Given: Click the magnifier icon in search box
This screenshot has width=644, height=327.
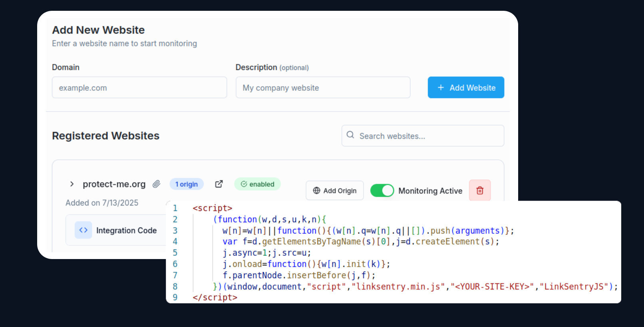Looking at the screenshot, I should (350, 135).
